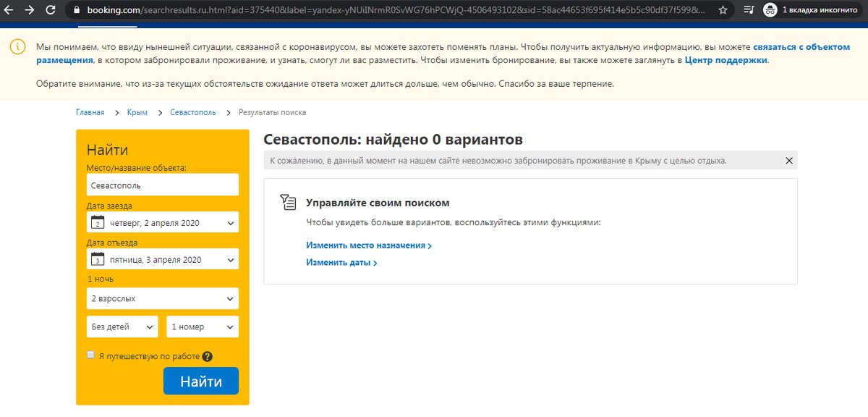
Task: Click the browser back arrow
Action: [10, 10]
